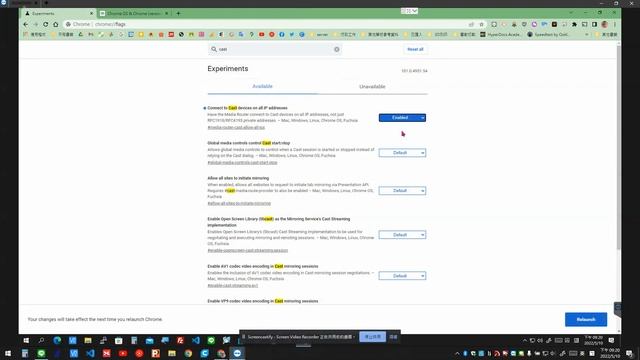Click the Reset all button
Viewport: 640px width, 360px height.
point(415,49)
